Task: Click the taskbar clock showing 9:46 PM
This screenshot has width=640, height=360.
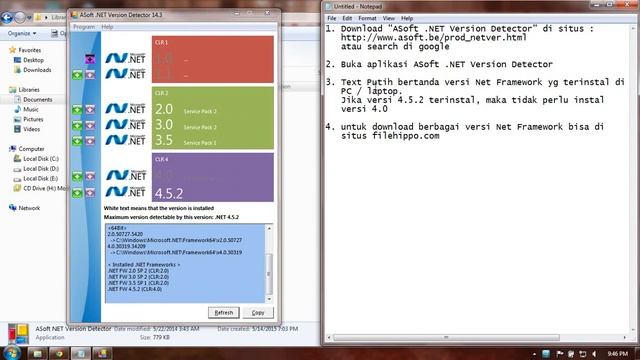Action: pos(617,354)
